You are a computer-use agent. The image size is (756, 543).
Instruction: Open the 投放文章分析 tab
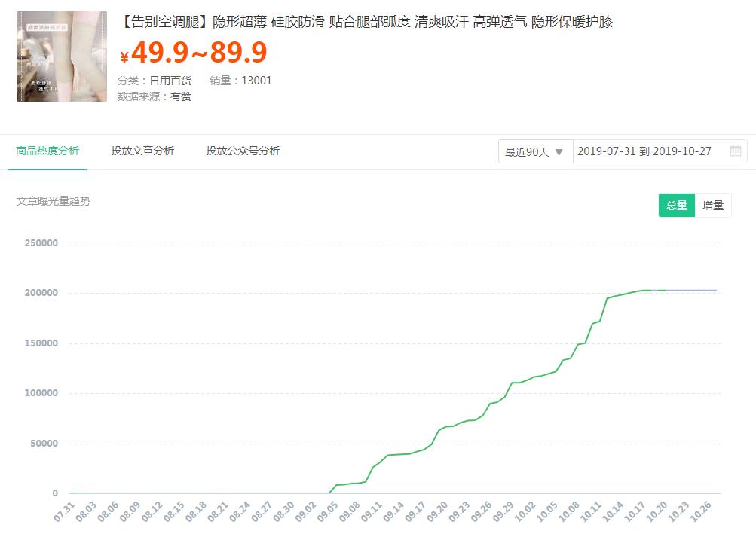point(142,151)
